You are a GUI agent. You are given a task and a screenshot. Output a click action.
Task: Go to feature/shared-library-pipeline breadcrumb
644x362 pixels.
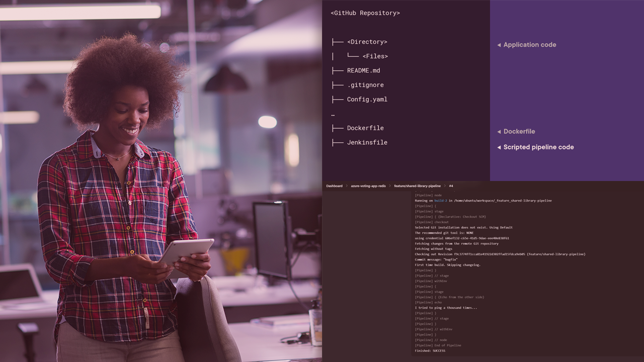point(417,186)
